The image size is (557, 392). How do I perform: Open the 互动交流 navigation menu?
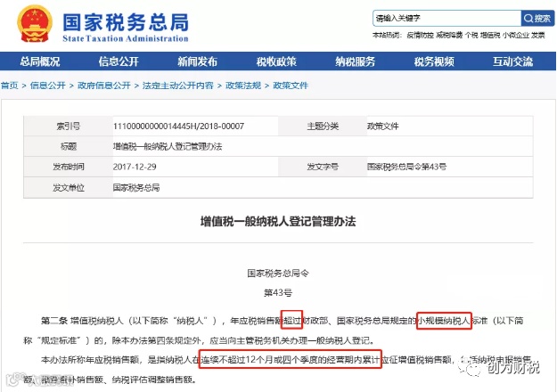coord(512,61)
